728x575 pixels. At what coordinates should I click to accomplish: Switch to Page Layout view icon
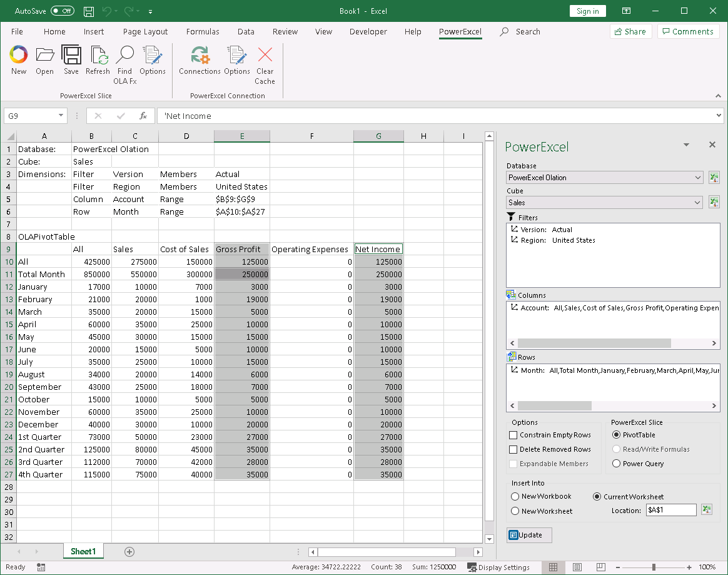[x=577, y=567]
